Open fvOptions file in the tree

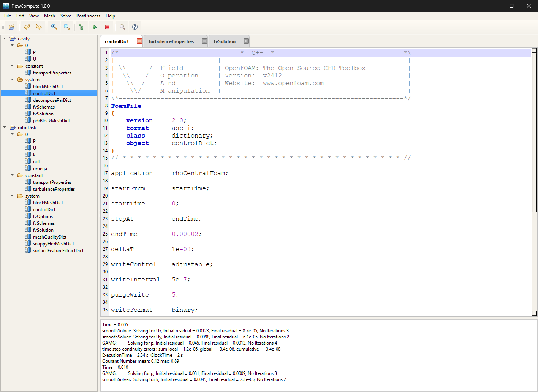click(43, 217)
